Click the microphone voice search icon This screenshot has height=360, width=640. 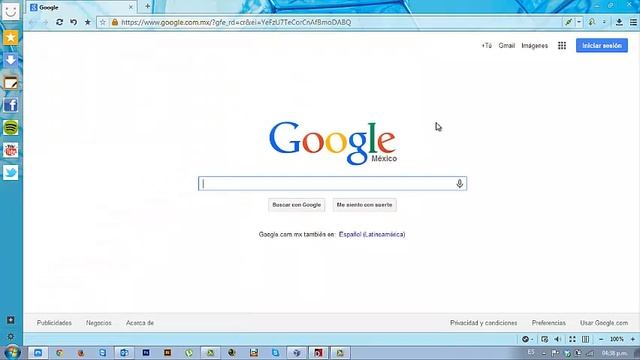coord(460,184)
